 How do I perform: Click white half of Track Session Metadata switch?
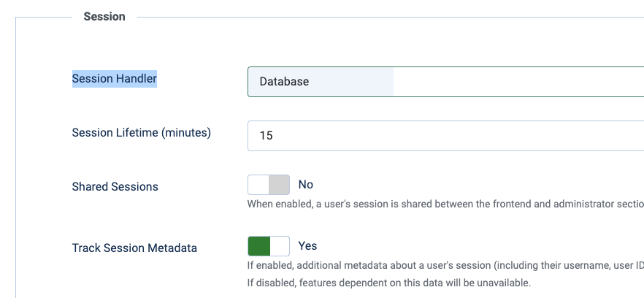(x=280, y=246)
